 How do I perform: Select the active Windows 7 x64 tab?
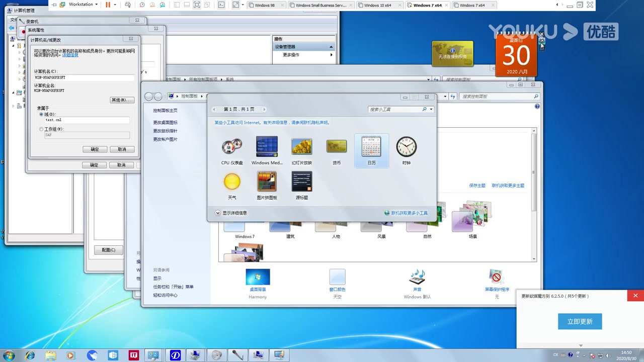(428, 5)
